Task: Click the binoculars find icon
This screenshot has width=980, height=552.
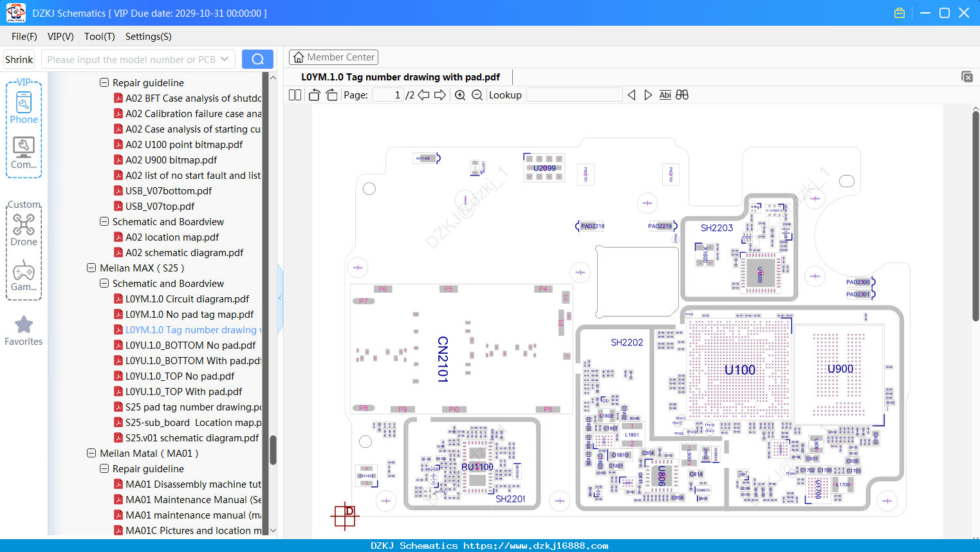Action: click(682, 95)
